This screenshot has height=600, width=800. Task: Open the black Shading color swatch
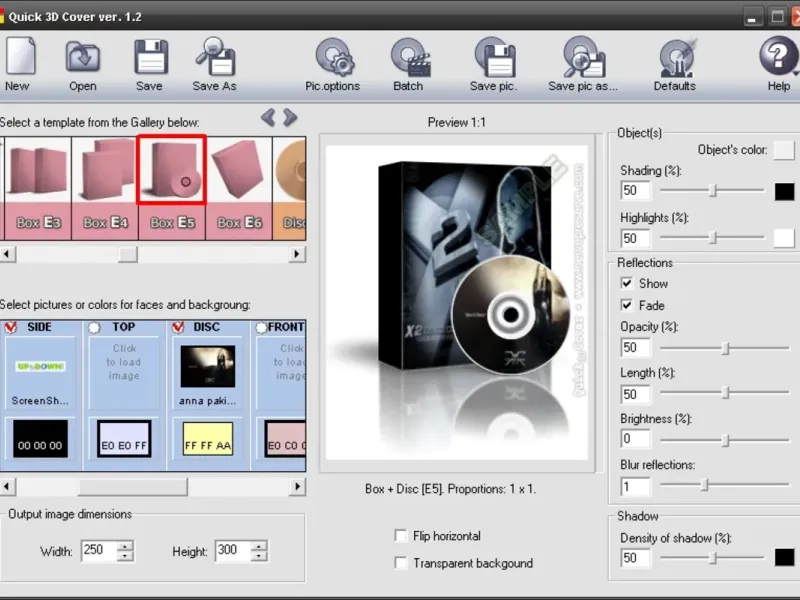[x=784, y=192]
